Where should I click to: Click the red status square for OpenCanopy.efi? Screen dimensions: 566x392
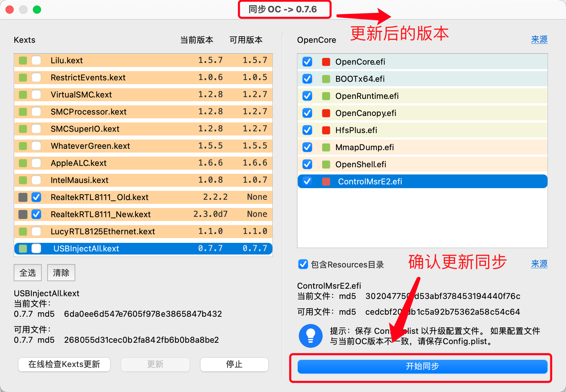[326, 113]
